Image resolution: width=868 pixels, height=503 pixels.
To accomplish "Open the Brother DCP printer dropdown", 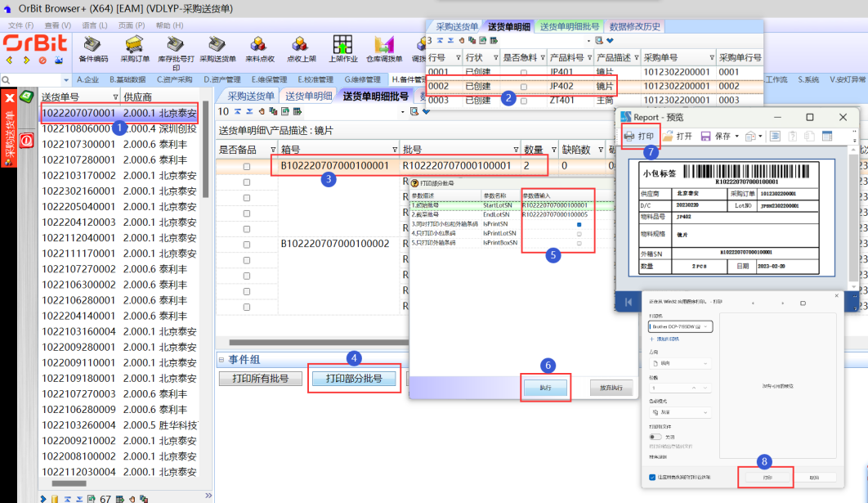I will point(680,327).
